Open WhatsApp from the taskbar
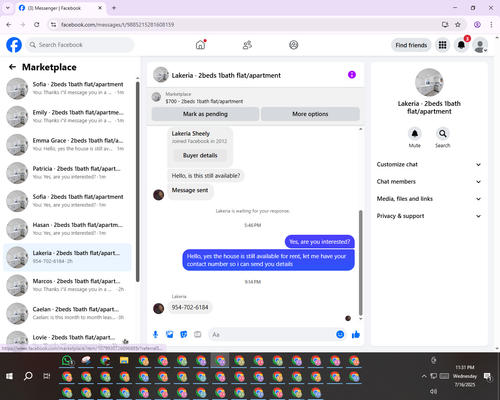This screenshot has width=500, height=400. click(67, 361)
